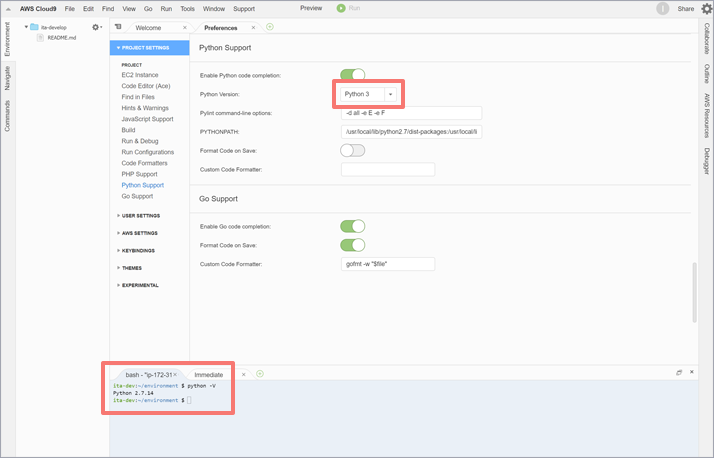Close the bottom terminal panel
714x458 pixels.
[x=692, y=372]
